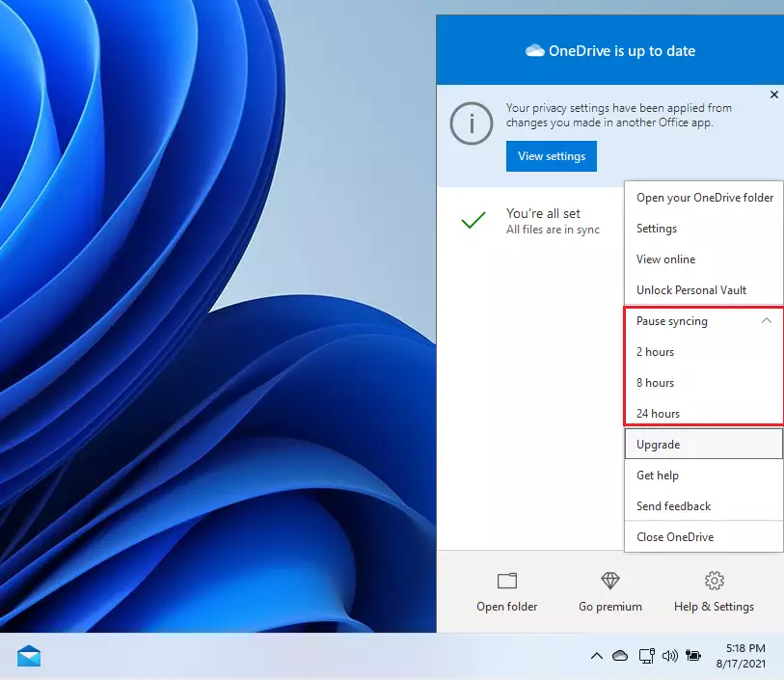Collapse the Pause syncing submenu
Image resolution: width=784 pixels, height=680 pixels.
click(704, 321)
